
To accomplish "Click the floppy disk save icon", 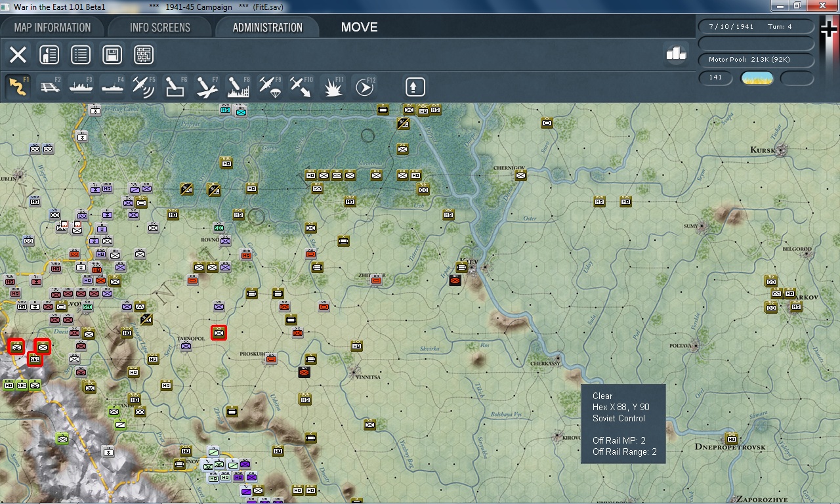I will coord(112,54).
